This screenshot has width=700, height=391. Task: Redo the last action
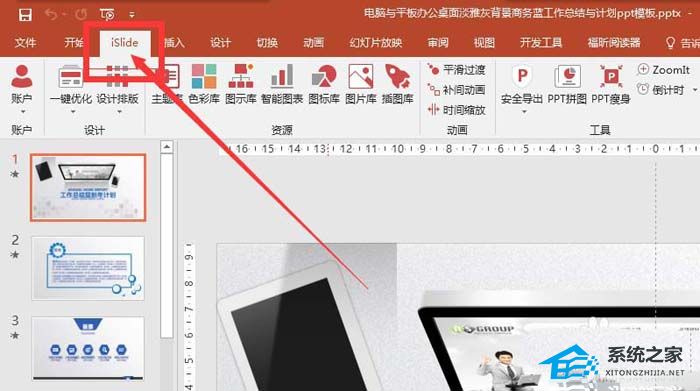click(81, 15)
